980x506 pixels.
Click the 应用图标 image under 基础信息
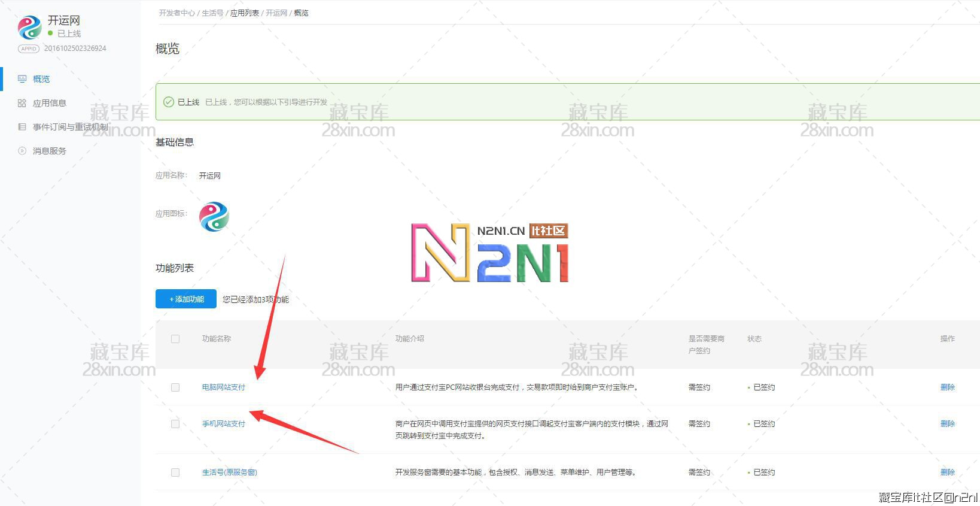click(214, 217)
